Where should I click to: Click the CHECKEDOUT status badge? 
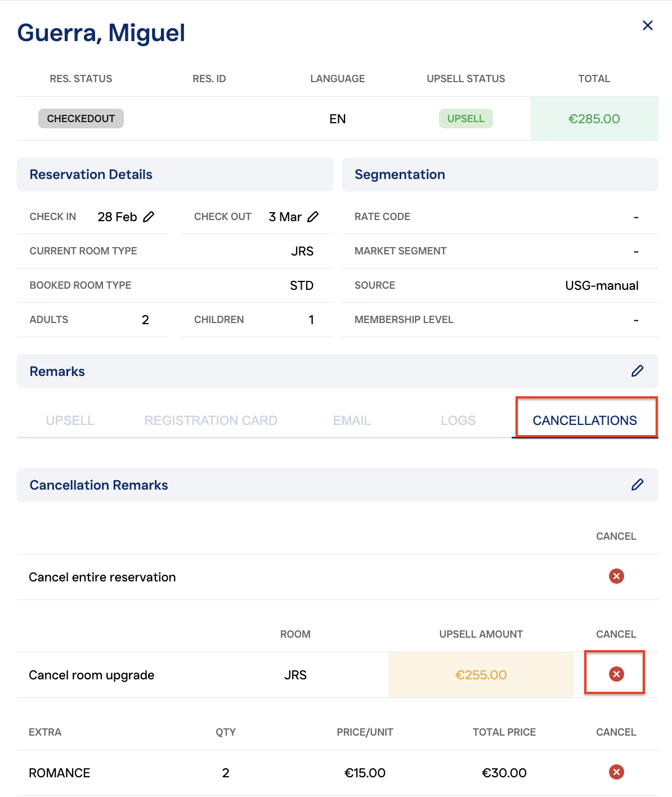81,119
